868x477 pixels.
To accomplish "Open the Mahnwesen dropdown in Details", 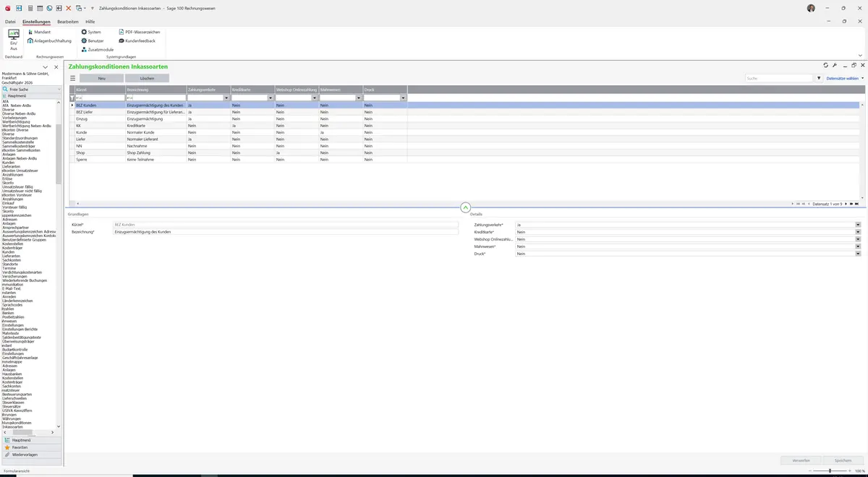I will [x=858, y=246].
